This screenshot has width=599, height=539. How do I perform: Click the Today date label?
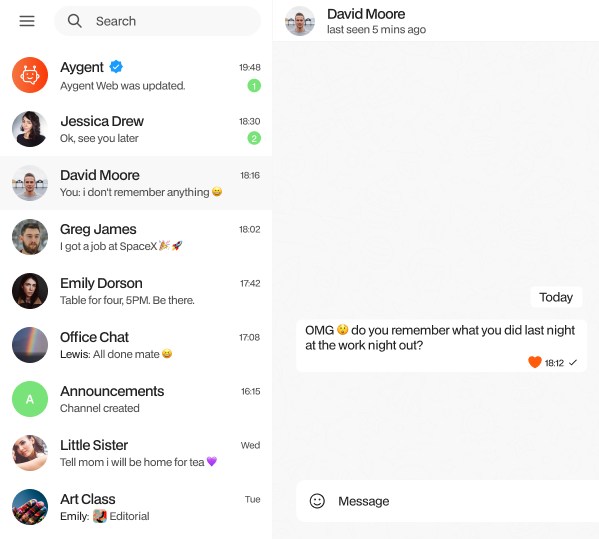(556, 297)
